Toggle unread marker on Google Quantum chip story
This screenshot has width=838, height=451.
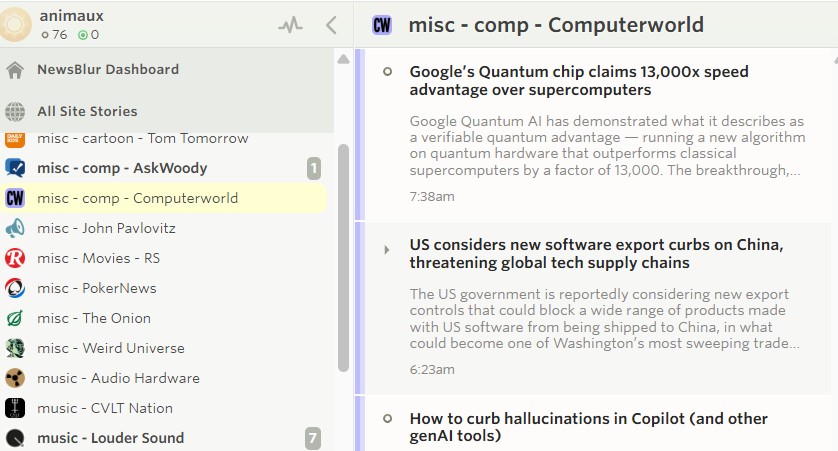click(387, 71)
